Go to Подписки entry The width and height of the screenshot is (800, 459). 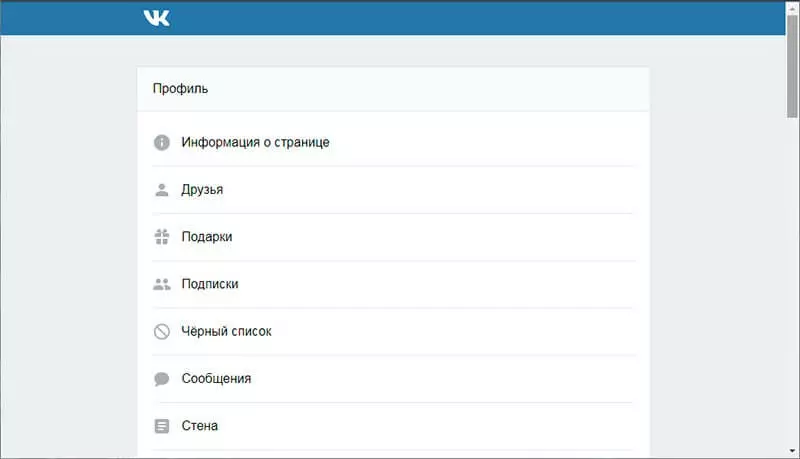coord(210,284)
